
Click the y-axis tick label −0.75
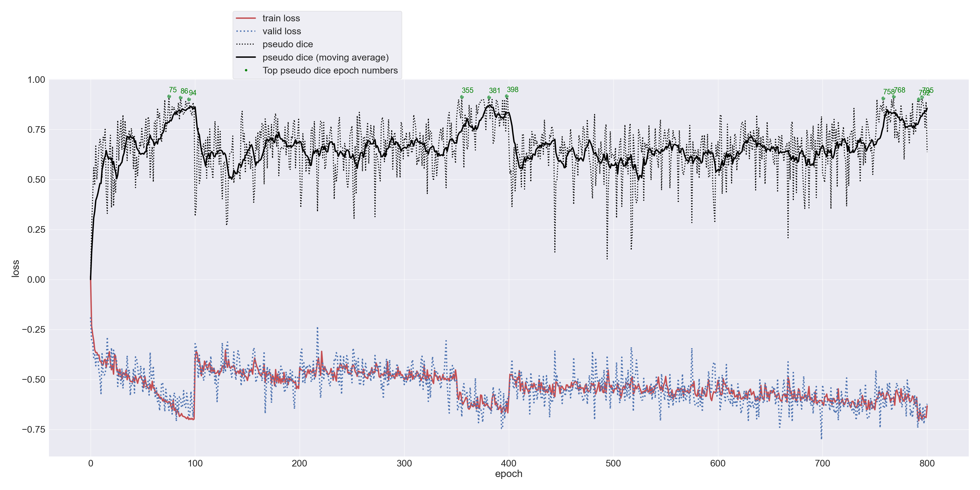click(34, 429)
